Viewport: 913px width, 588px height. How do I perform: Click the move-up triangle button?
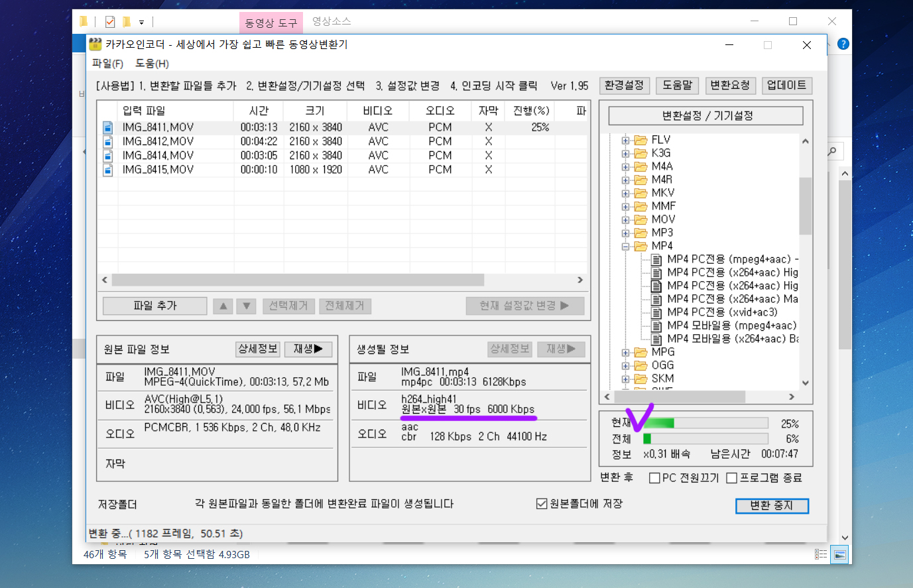[223, 306]
